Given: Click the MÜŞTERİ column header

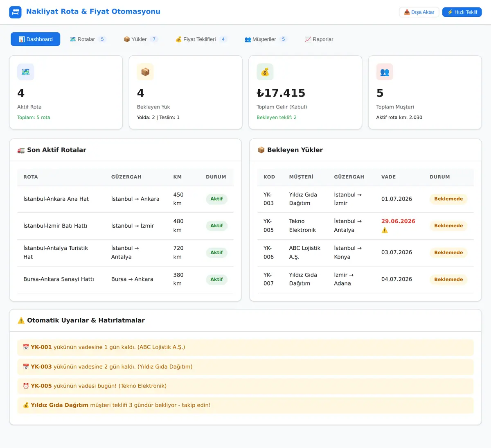Looking at the screenshot, I should point(301,177).
